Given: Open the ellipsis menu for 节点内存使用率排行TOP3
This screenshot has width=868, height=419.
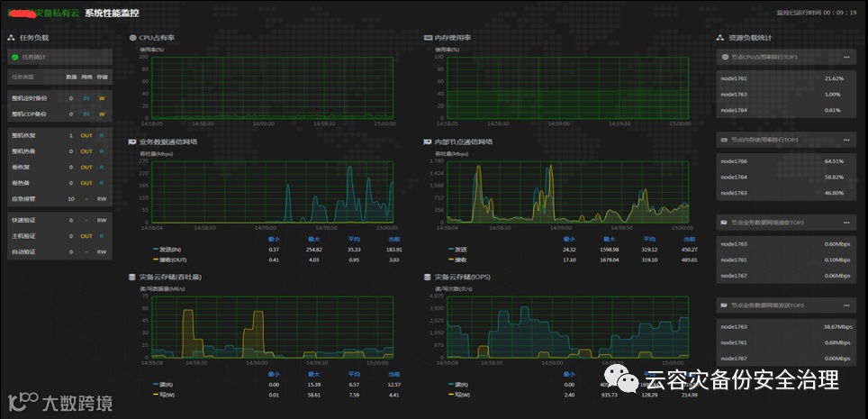Looking at the screenshot, I should (x=845, y=141).
